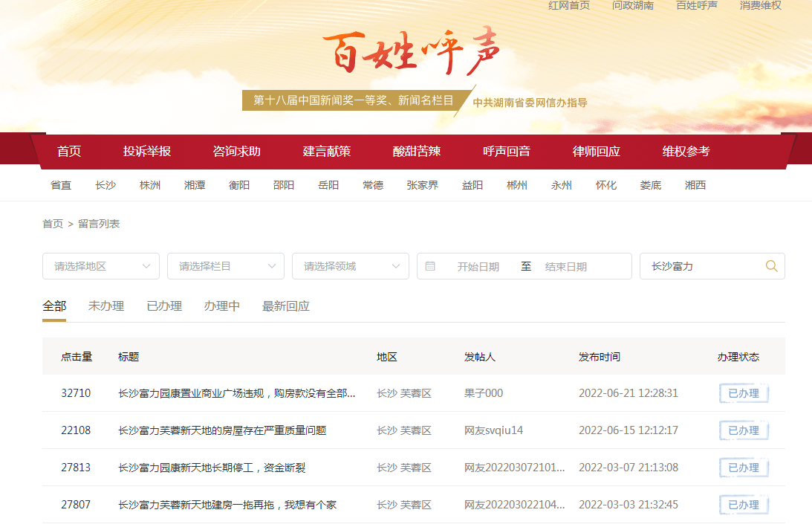Switch to the 未办理 tab
Screen dimensions: 812x530
pos(105,305)
